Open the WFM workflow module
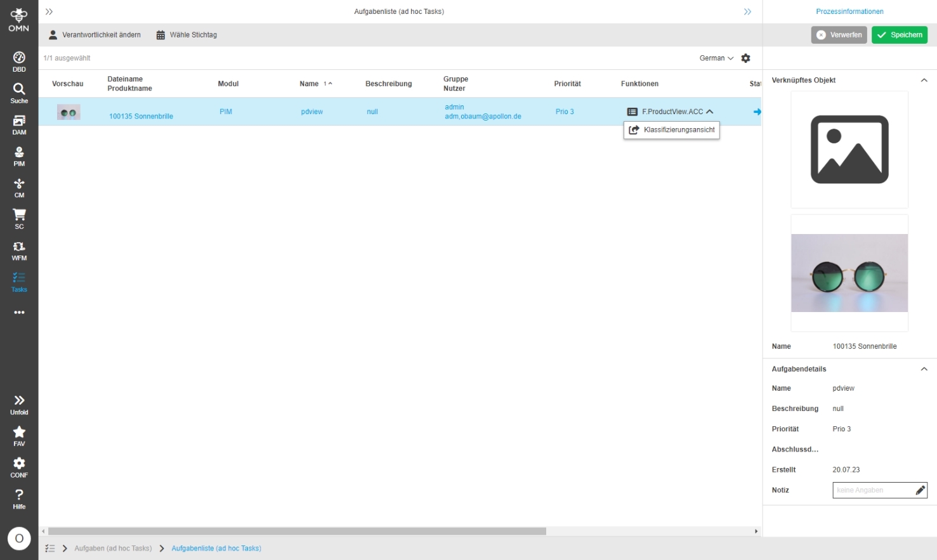The height and width of the screenshot is (560, 937). (19, 251)
